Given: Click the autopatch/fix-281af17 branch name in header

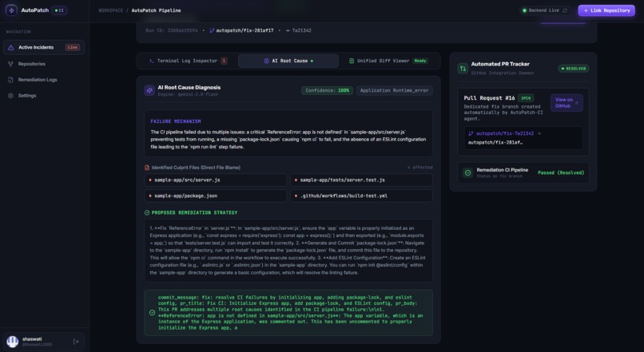Looking at the screenshot, I should (x=244, y=30).
